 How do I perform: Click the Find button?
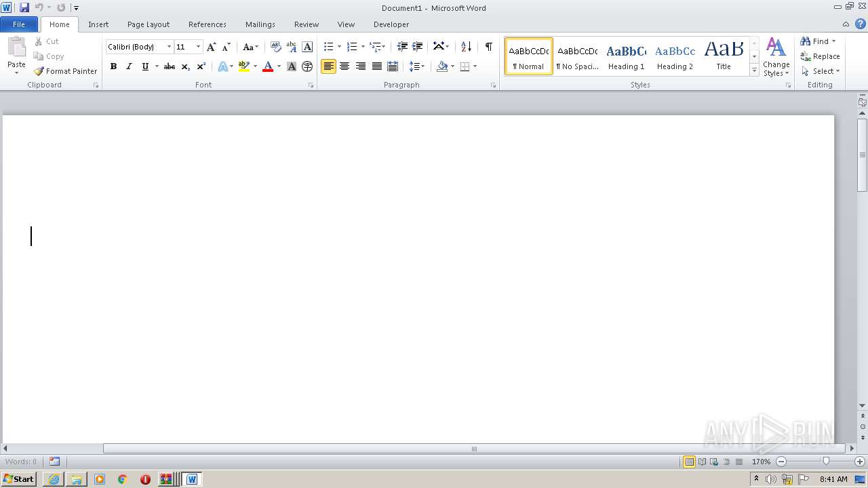(818, 41)
